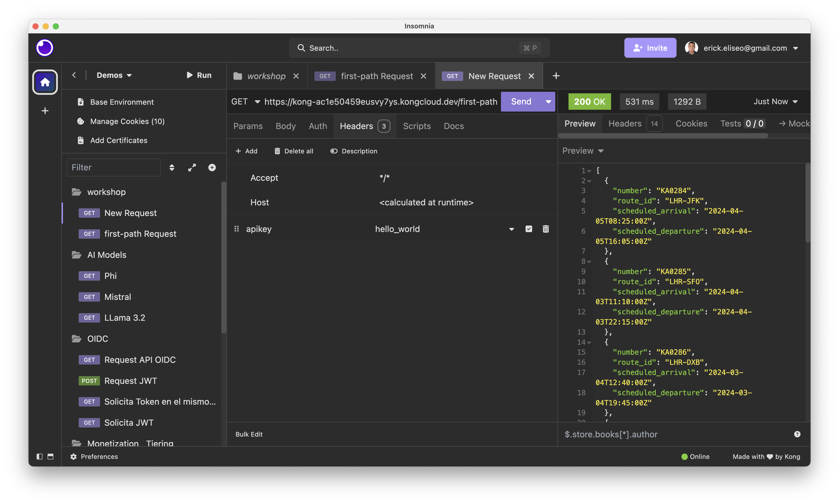The width and height of the screenshot is (839, 504).
Task: Toggle header Description visibility
Action: (354, 151)
